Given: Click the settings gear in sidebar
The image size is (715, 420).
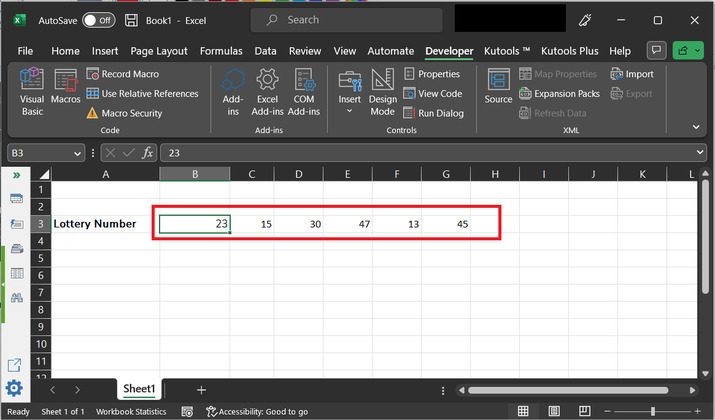Looking at the screenshot, I should coord(15,388).
